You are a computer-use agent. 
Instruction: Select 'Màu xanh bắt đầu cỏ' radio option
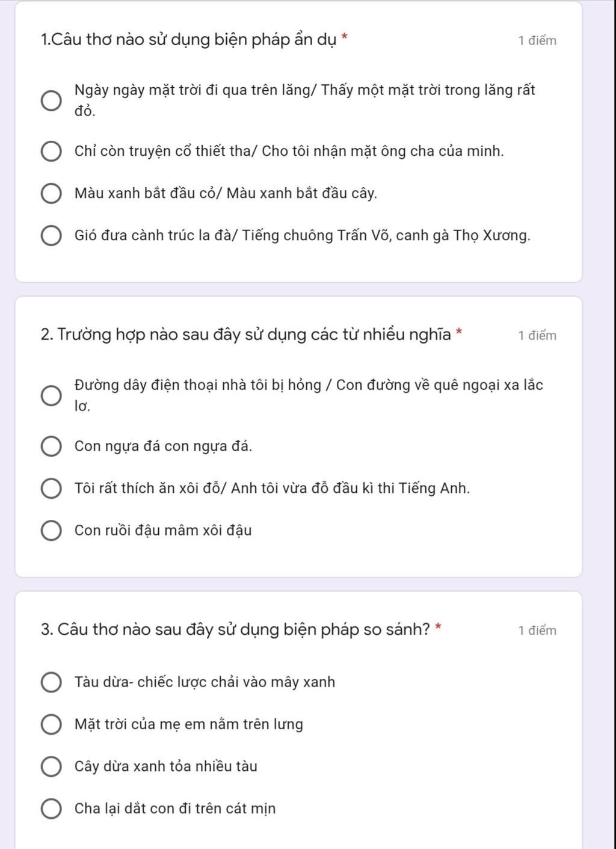click(x=51, y=194)
